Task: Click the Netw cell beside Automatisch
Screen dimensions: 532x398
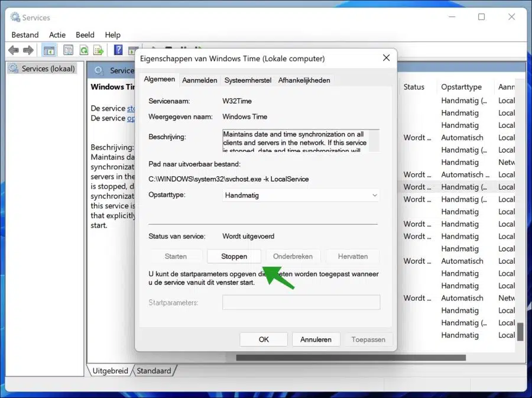Action: (x=507, y=298)
